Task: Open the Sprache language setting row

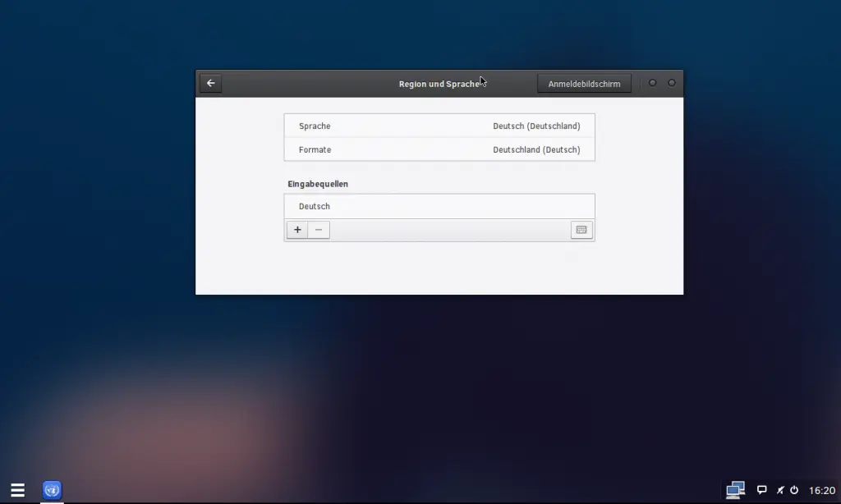Action: 439,126
